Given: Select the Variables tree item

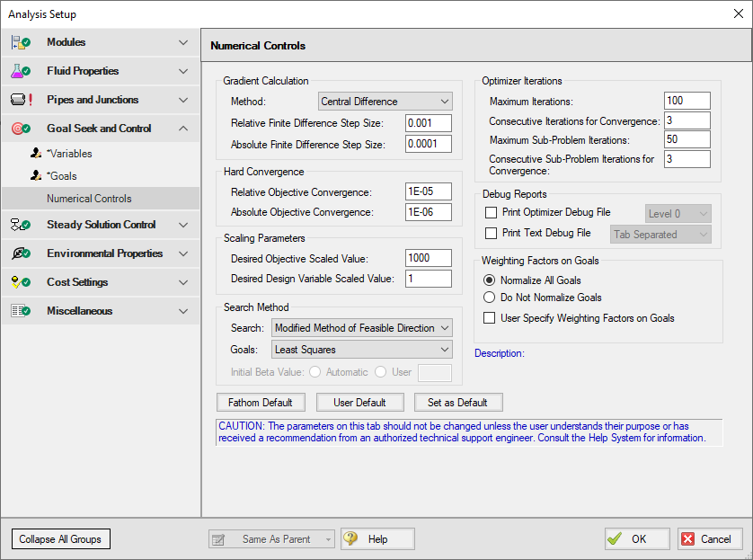Looking at the screenshot, I should (x=69, y=156).
